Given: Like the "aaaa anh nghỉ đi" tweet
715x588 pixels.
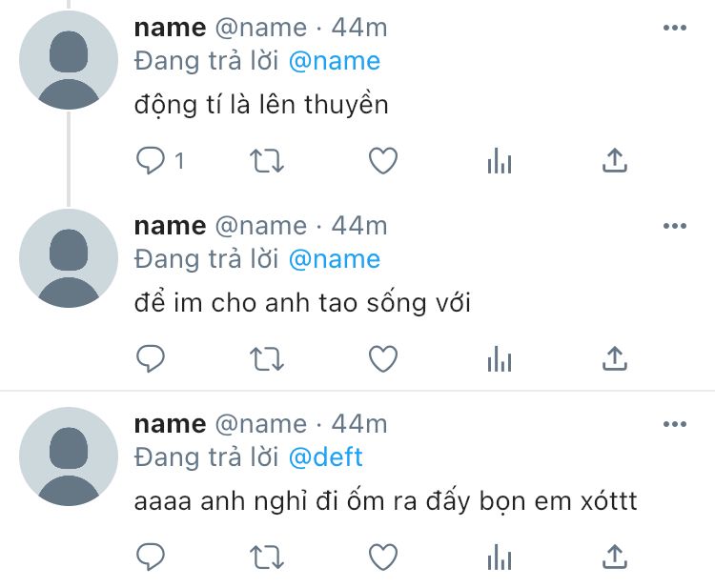Looking at the screenshot, I should click(x=382, y=556).
